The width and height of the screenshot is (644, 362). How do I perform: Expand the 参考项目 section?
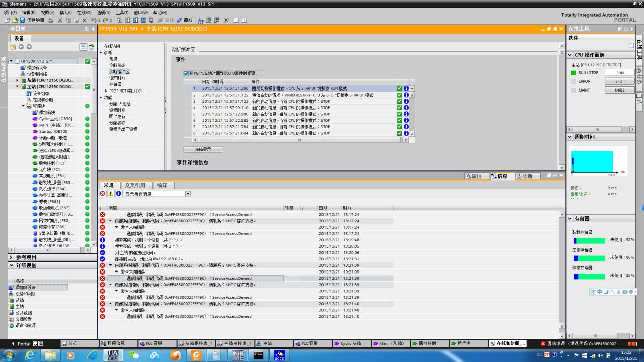[x=12, y=257]
